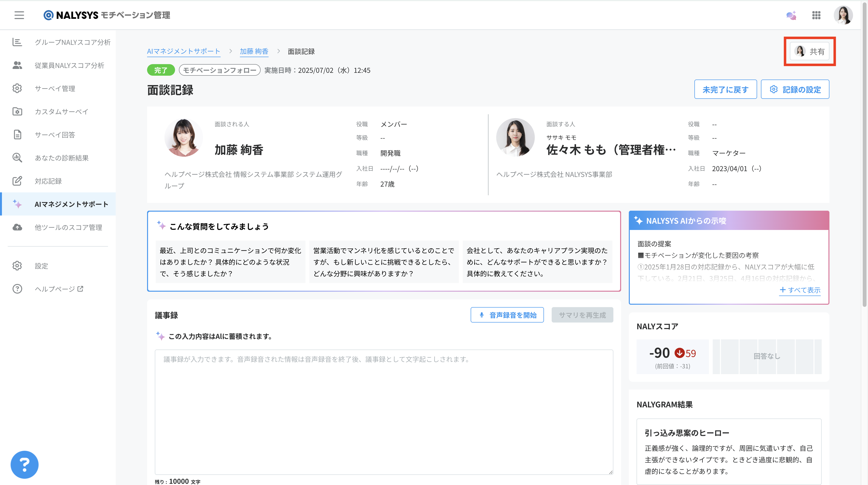Viewport: 868px width, 485px height.
Task: Click the 回答なし chart area
Action: click(x=767, y=357)
